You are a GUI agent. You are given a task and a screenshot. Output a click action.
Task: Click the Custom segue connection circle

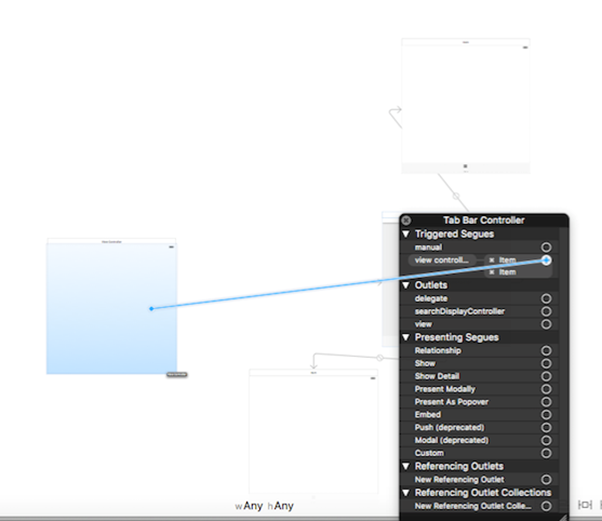(x=546, y=453)
